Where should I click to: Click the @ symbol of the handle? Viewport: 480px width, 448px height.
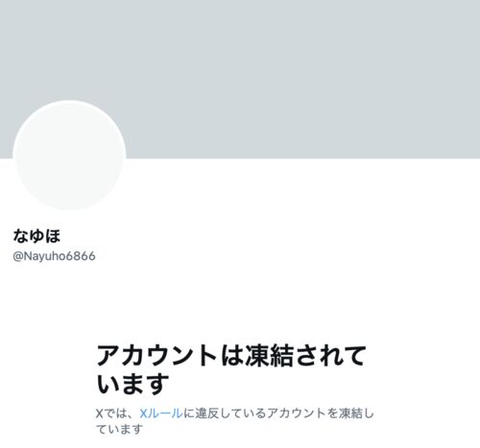point(17,256)
